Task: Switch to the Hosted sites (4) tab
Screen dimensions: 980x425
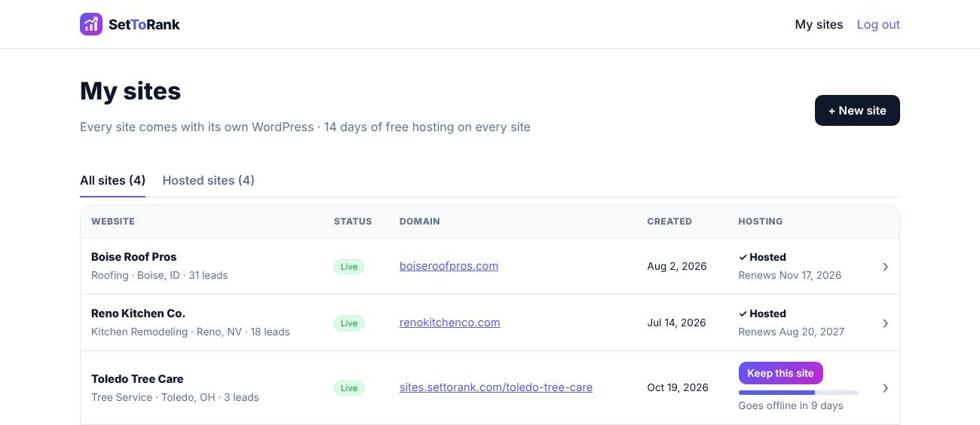Action: pyautogui.click(x=208, y=180)
